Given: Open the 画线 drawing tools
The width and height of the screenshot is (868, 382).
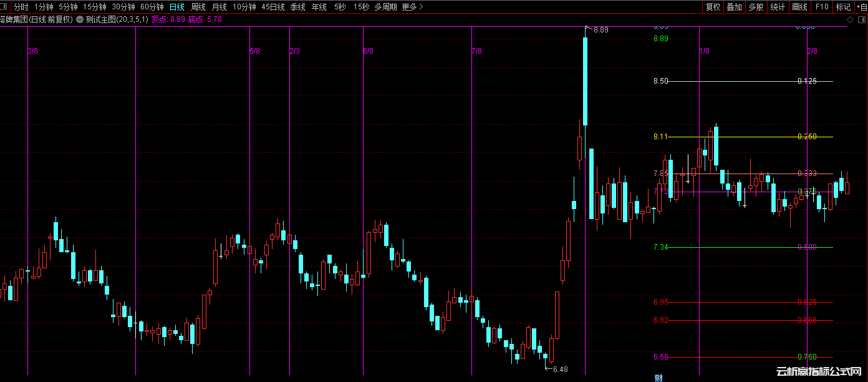Looking at the screenshot, I should (x=799, y=7).
